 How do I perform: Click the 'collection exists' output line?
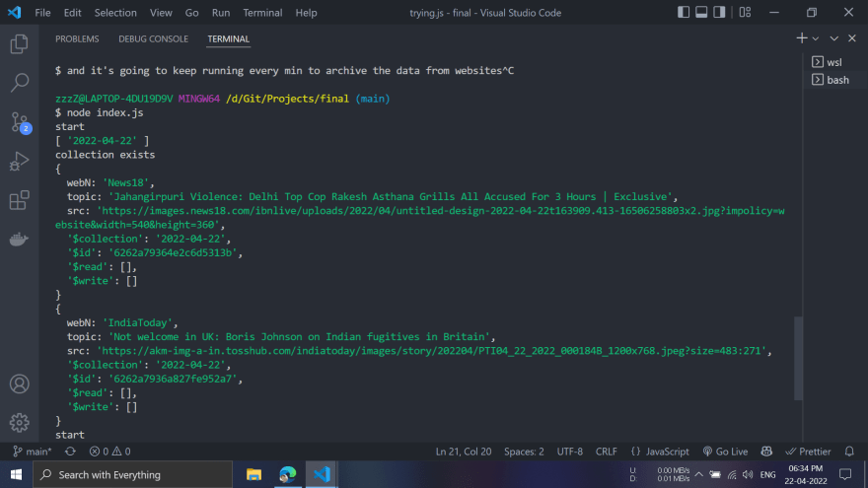click(x=106, y=155)
